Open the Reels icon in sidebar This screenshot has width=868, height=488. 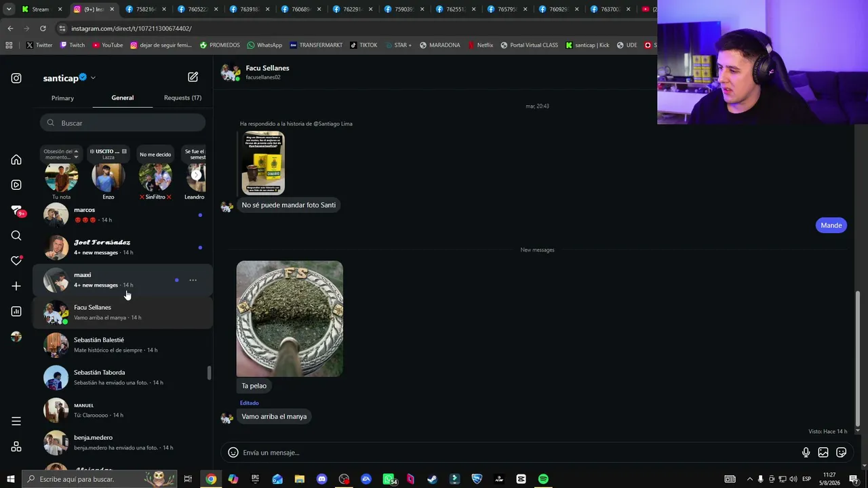click(16, 184)
